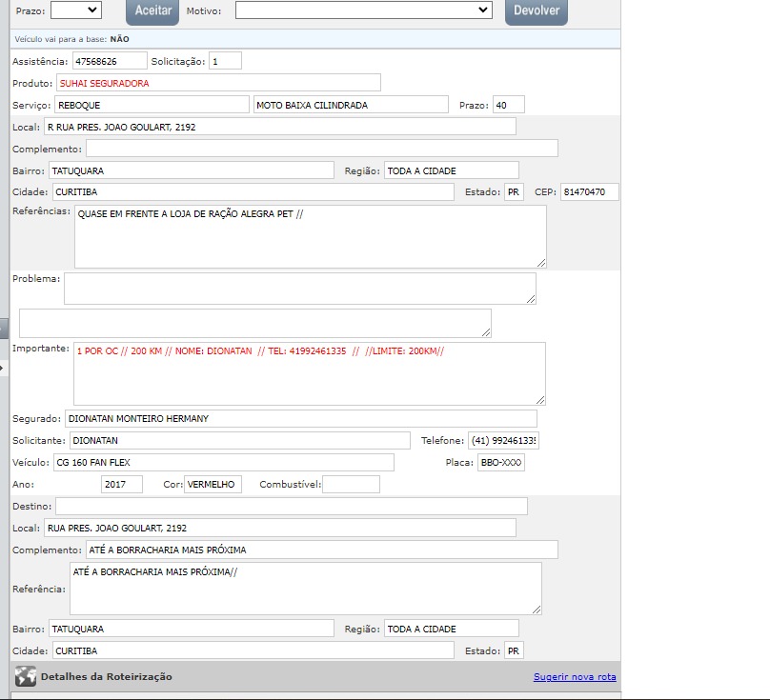Click the Sugerir nova rota link
This screenshot has height=700, width=770.
(x=575, y=676)
